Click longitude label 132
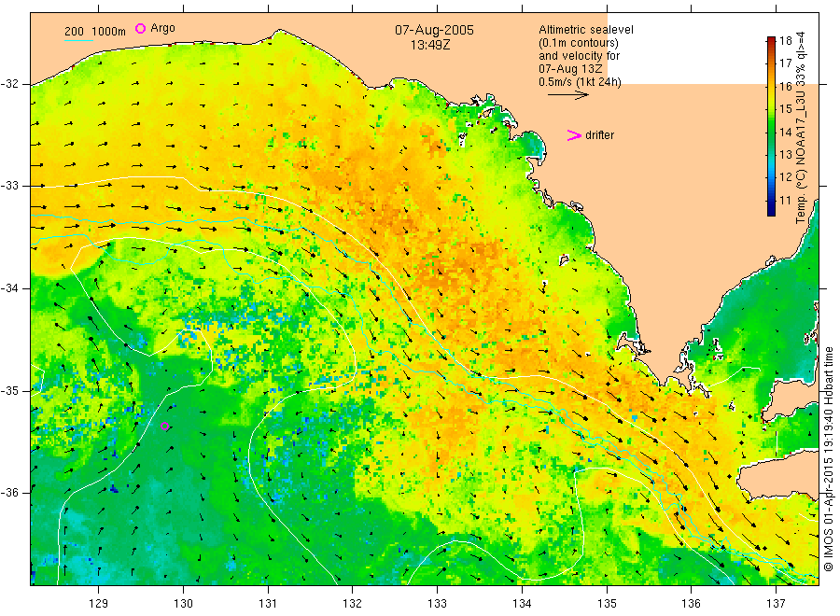 pyautogui.click(x=353, y=604)
